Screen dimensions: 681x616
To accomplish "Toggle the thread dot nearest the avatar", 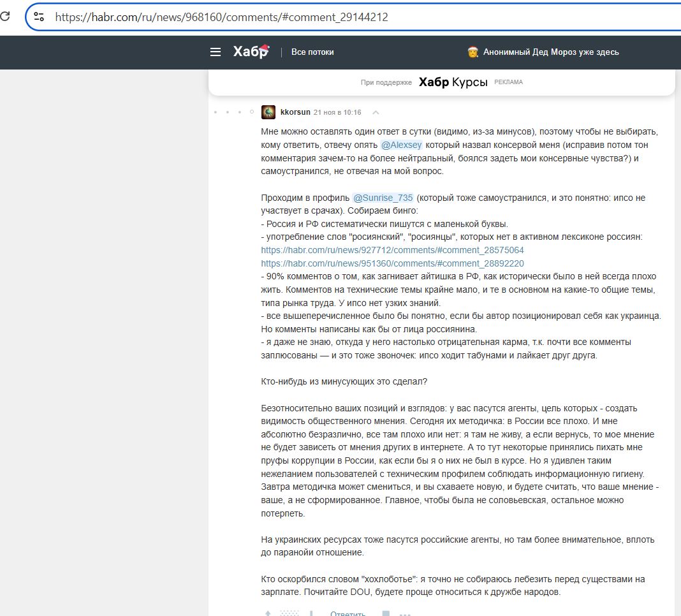I will pyautogui.click(x=252, y=111).
